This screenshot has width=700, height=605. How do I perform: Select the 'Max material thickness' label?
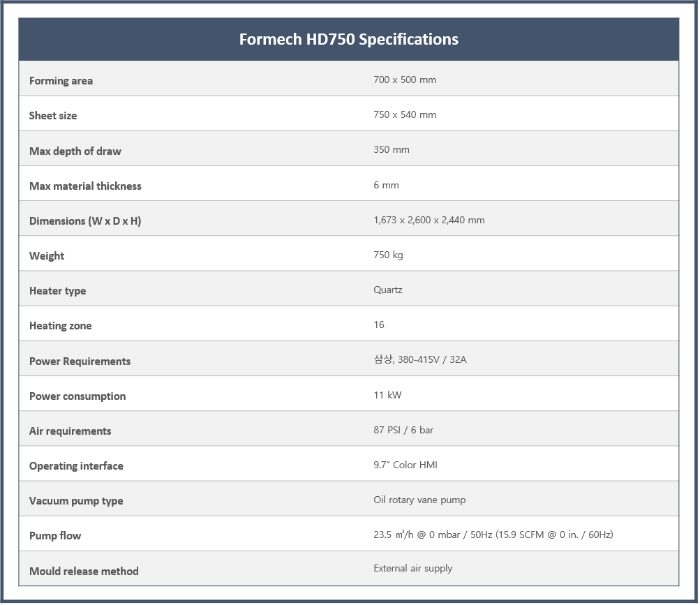click(x=85, y=186)
